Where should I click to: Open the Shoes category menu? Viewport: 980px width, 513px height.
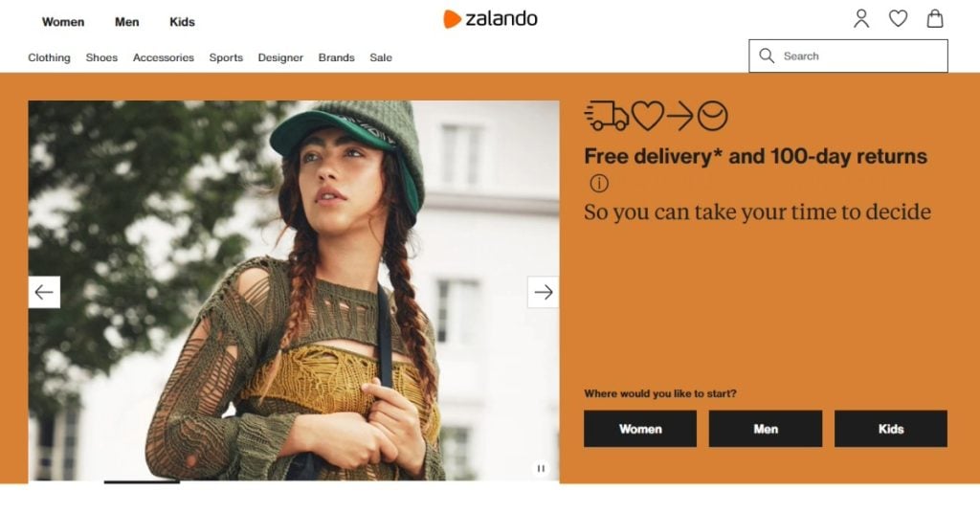click(101, 57)
